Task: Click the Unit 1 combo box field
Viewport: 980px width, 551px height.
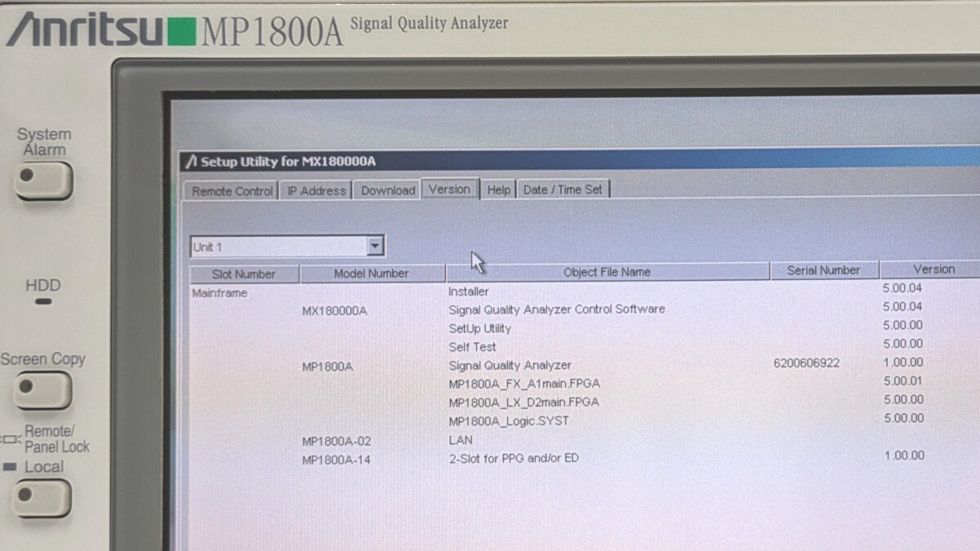Action: tap(278, 247)
